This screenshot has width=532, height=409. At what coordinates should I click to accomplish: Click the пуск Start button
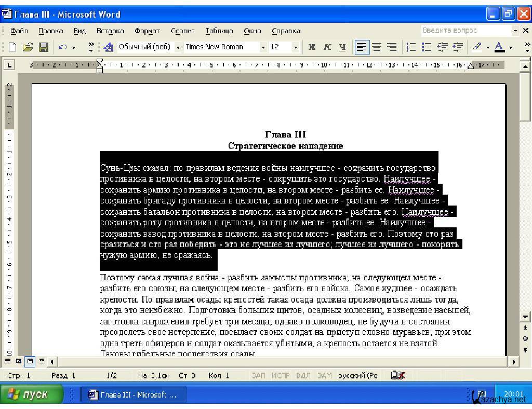pos(31,394)
